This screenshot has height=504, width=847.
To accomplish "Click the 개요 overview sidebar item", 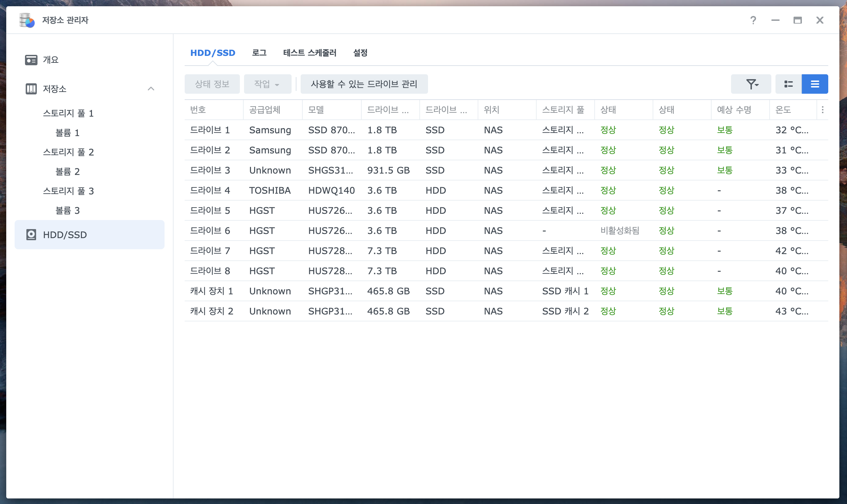I will click(x=51, y=60).
